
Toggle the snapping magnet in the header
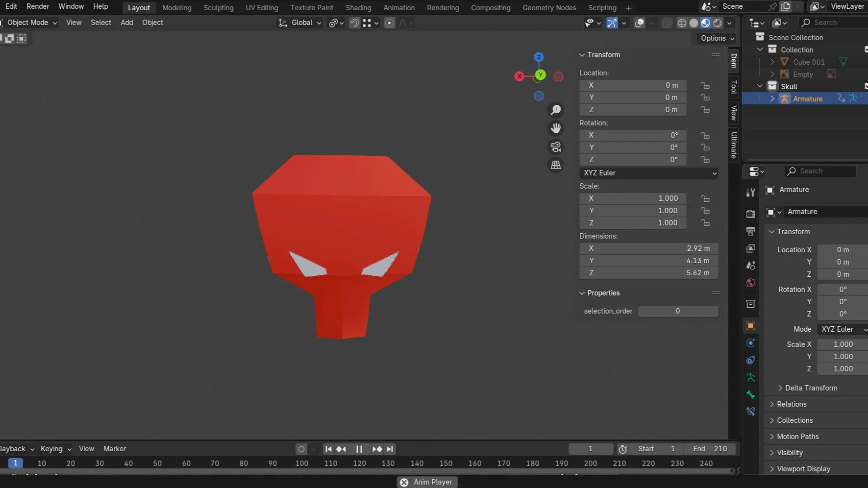354,23
